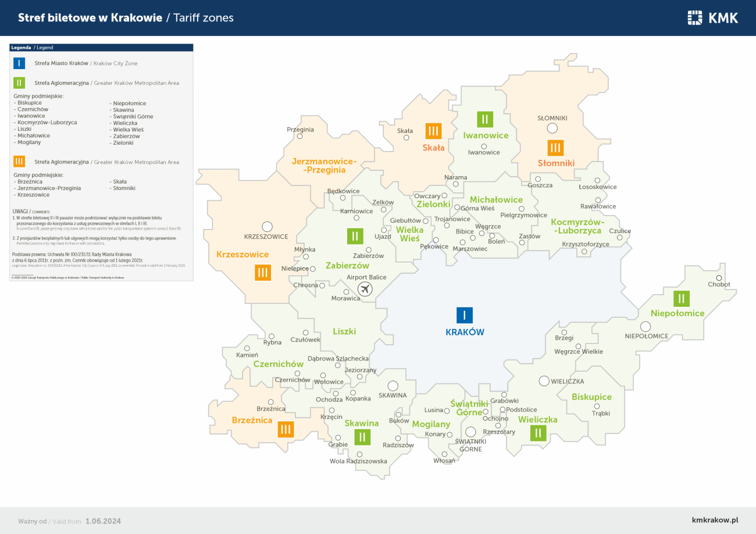Click the green Liszki label on the map

[344, 331]
